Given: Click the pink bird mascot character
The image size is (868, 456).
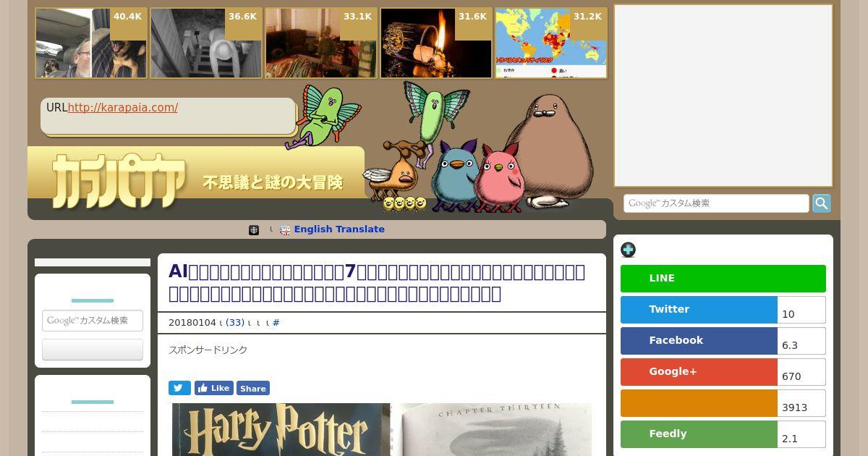Looking at the screenshot, I should (499, 177).
